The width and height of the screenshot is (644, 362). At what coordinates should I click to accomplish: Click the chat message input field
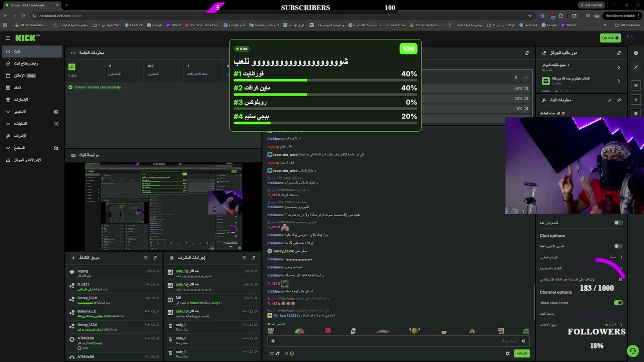click(x=397, y=341)
